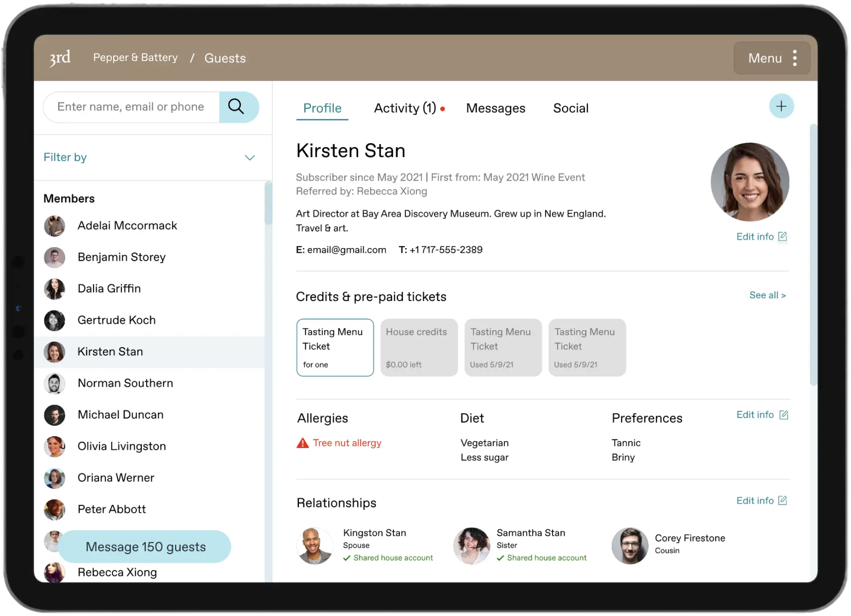Toggle Kingston Stan's shared house account checkmark
The image size is (851, 616).
(347, 558)
